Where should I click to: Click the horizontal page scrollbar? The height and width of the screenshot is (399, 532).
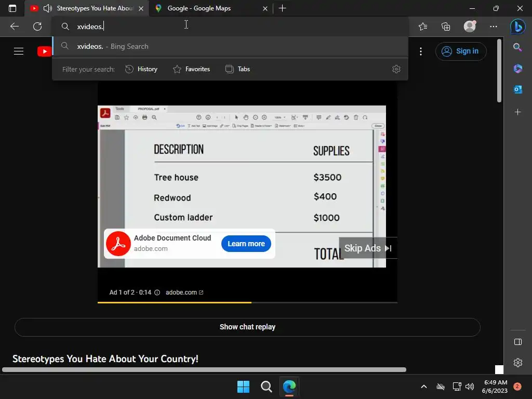point(204,369)
